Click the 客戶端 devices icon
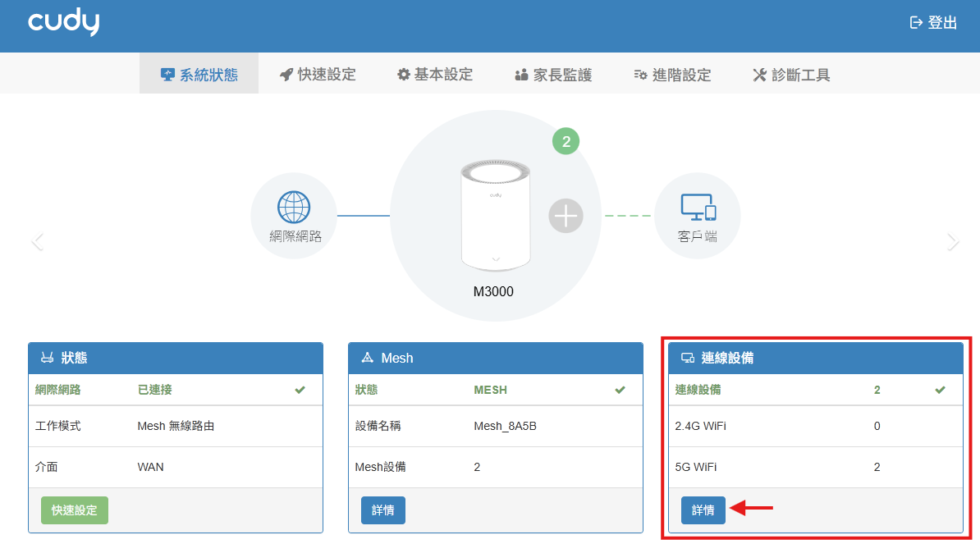The height and width of the screenshot is (544, 980). [698, 208]
